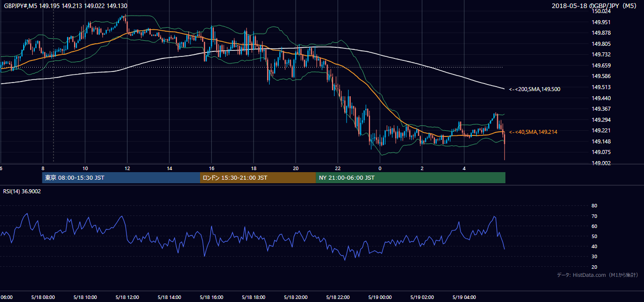Click RSI axis level 40

pyautogui.click(x=594, y=246)
